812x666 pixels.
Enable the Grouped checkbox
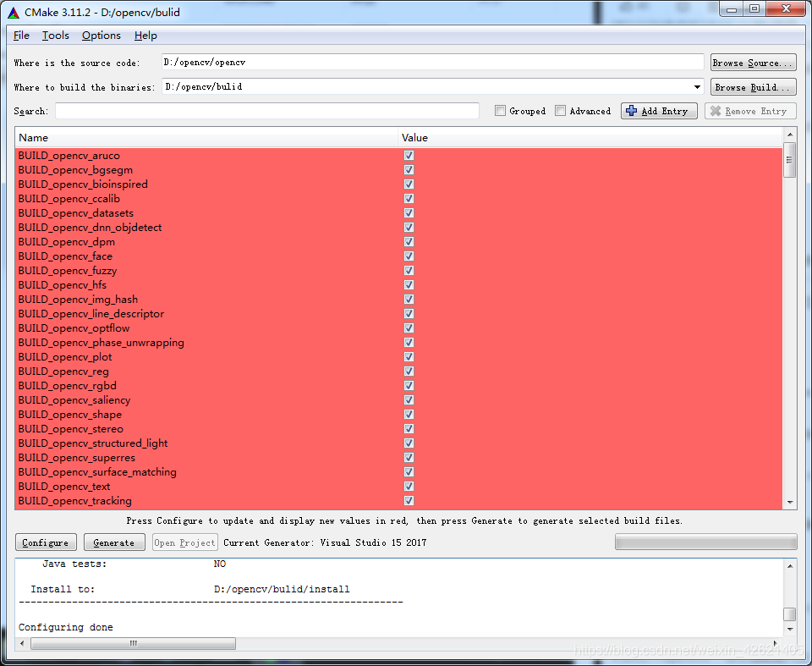[x=500, y=111]
